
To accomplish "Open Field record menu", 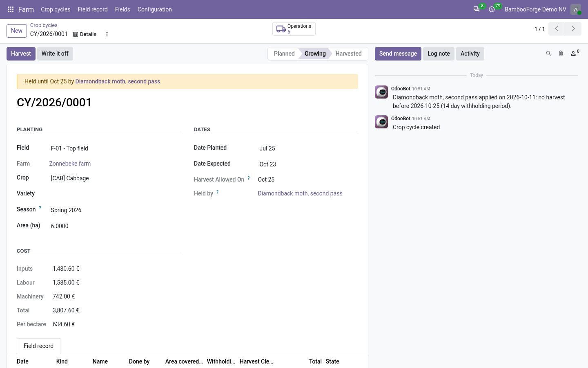I will pyautogui.click(x=93, y=9).
